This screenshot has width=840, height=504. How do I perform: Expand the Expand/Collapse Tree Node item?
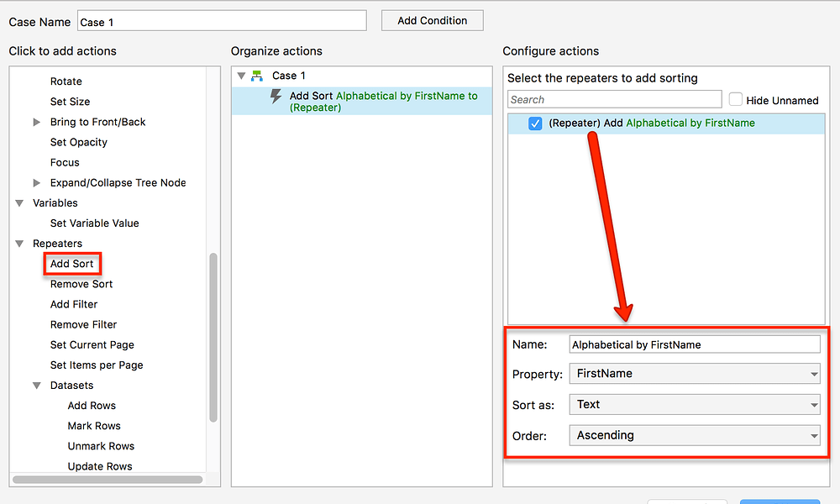click(x=37, y=182)
